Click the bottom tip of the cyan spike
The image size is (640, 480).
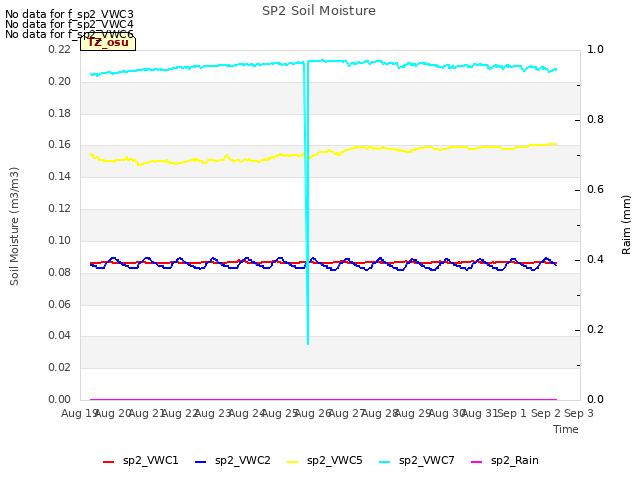308,344
